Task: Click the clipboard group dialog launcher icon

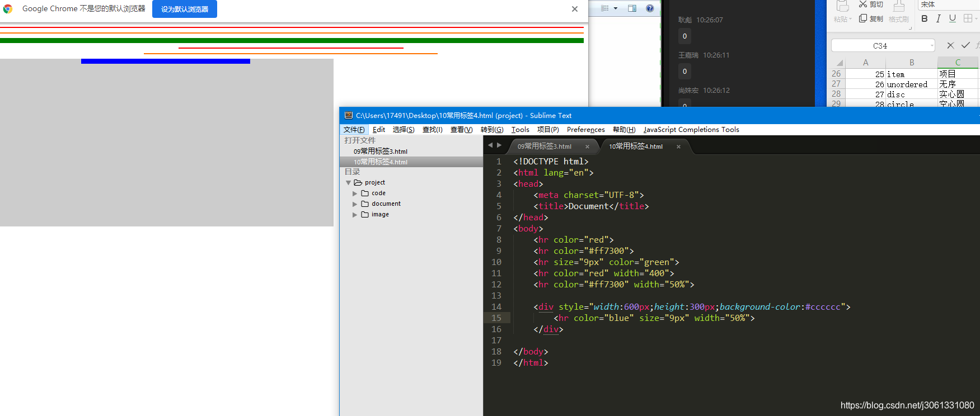Action: pos(910,27)
